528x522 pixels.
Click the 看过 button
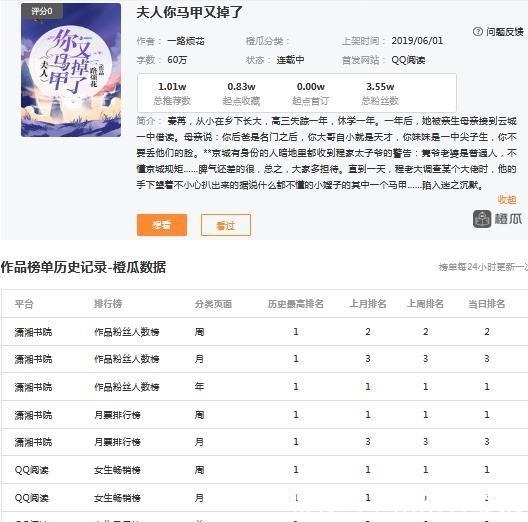[x=226, y=225]
